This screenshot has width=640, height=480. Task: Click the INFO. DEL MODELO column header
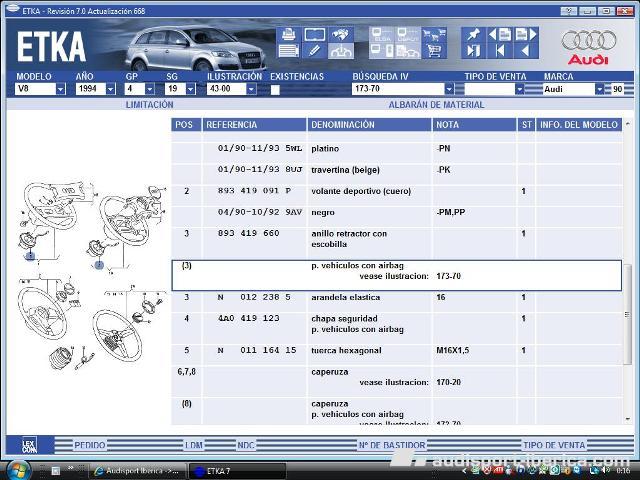579,125
